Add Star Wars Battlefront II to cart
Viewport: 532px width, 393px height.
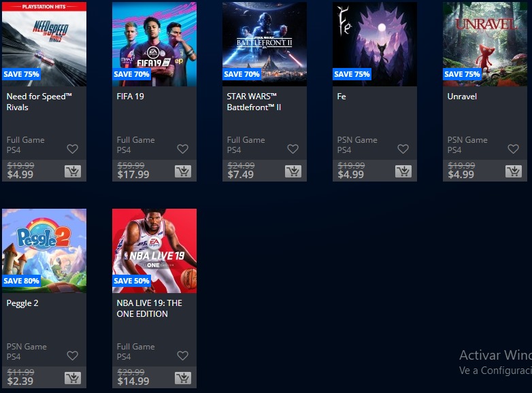[x=293, y=171]
